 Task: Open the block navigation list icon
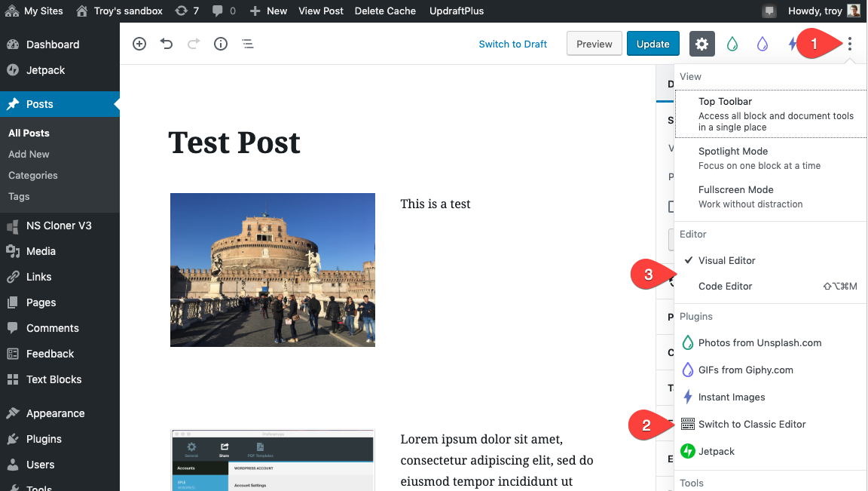[248, 44]
